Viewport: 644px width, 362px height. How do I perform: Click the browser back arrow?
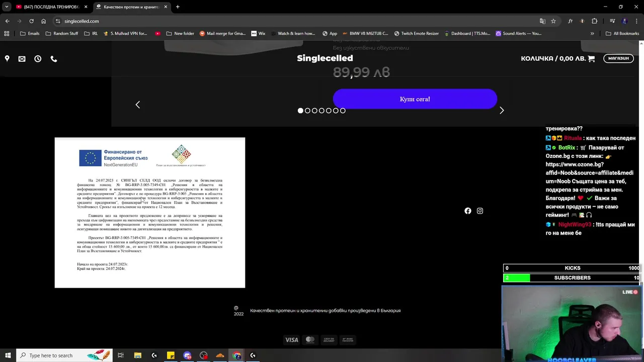[x=7, y=21]
